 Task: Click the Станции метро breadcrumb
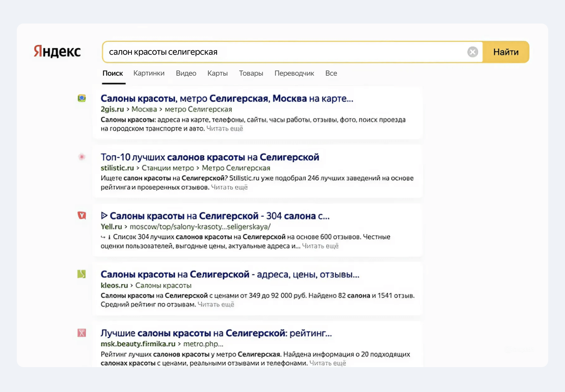click(168, 168)
